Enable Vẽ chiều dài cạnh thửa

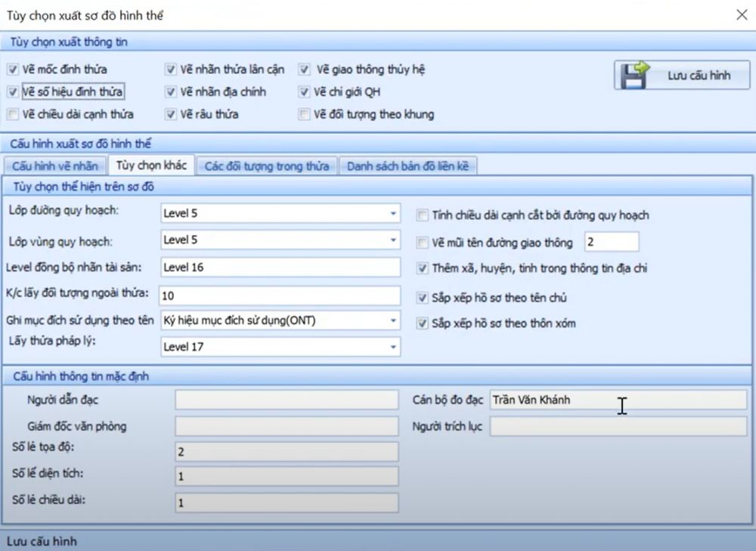[13, 115]
